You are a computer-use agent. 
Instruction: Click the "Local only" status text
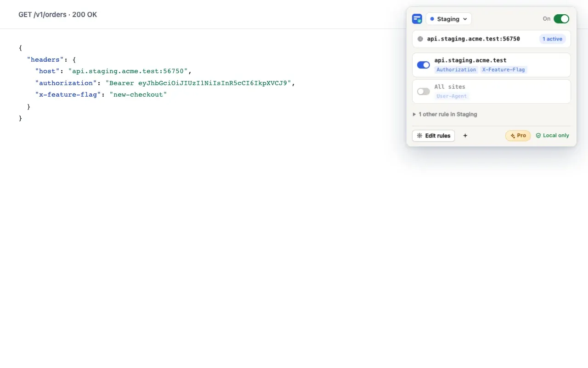(556, 136)
